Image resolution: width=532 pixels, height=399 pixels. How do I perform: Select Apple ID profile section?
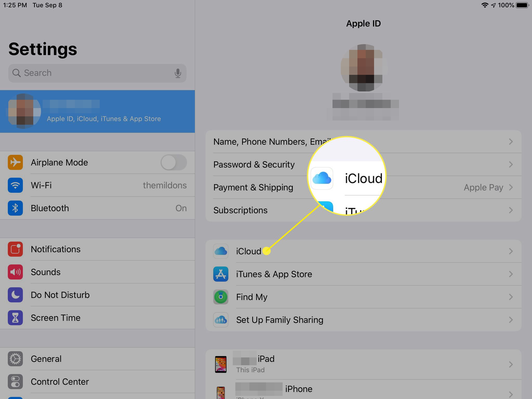pos(97,111)
